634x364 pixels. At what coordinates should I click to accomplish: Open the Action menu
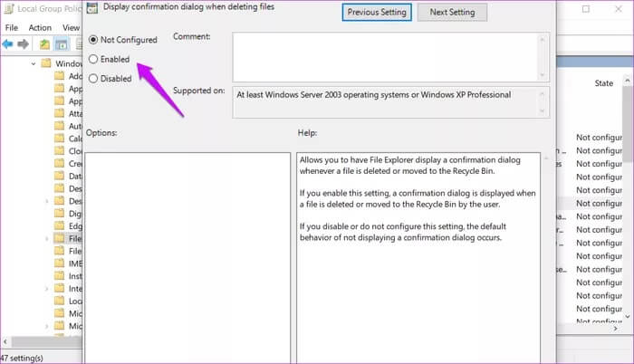coord(40,27)
